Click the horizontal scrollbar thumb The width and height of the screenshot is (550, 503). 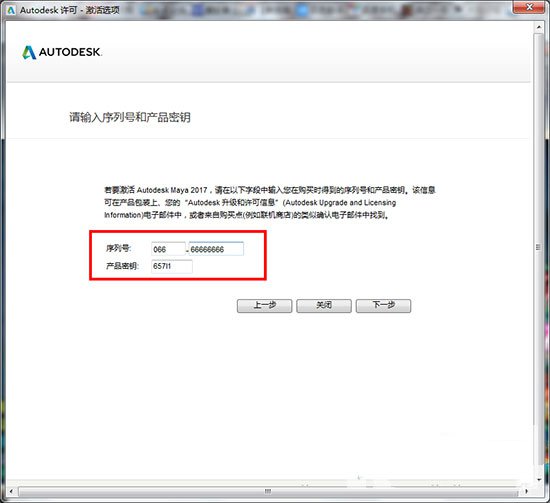[x=268, y=491]
